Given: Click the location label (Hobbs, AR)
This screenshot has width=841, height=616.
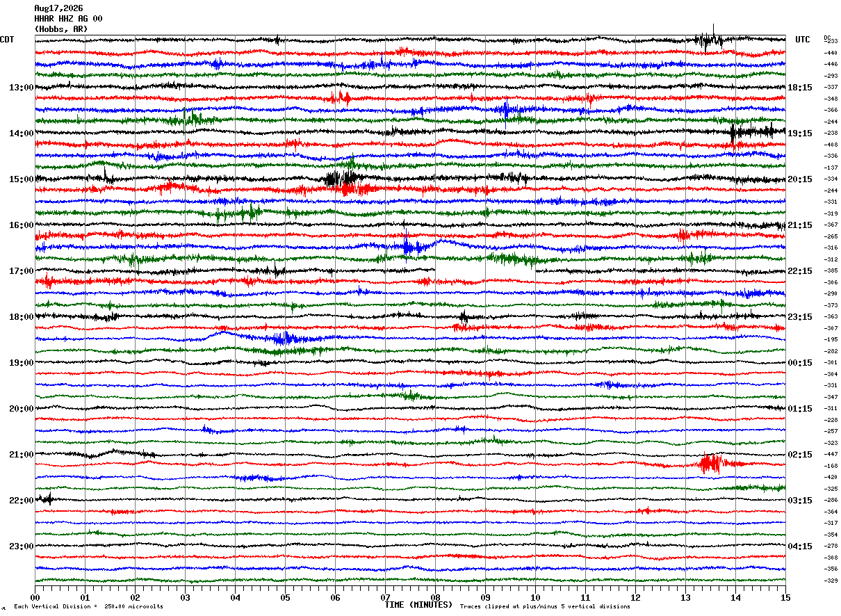Looking at the screenshot, I should [61, 29].
